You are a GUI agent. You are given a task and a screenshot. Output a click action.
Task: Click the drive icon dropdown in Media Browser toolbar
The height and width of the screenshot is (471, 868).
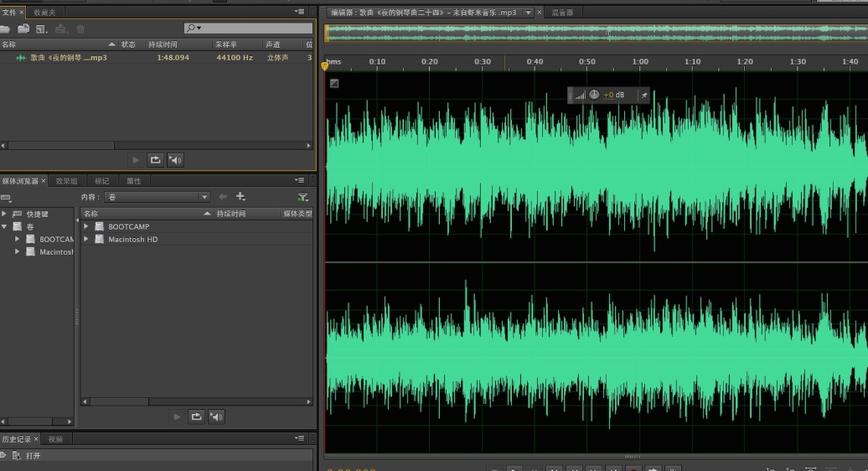(x=6, y=198)
